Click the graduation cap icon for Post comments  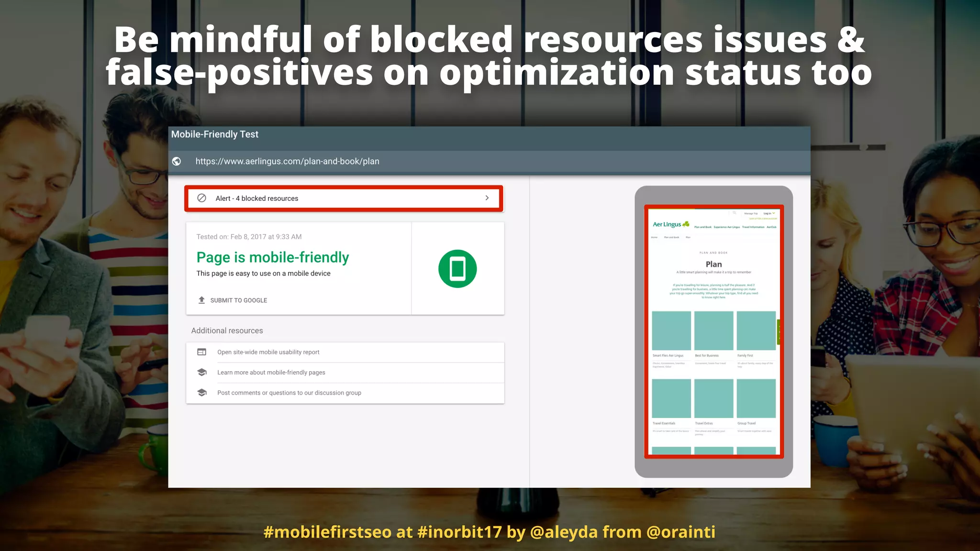202,393
